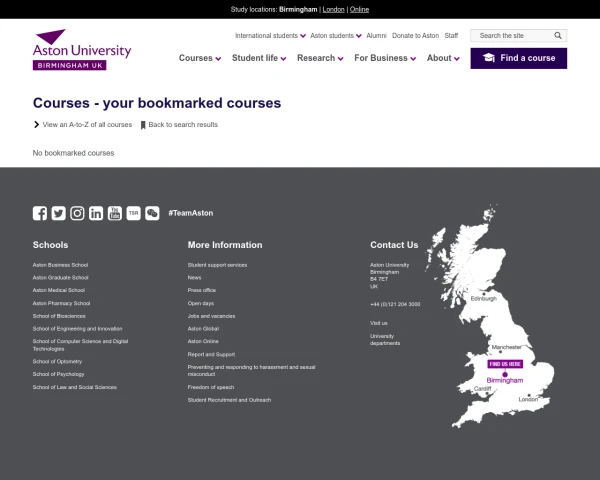Open the Press office link
Image resolution: width=600 pixels, height=480 pixels.
pyautogui.click(x=202, y=290)
